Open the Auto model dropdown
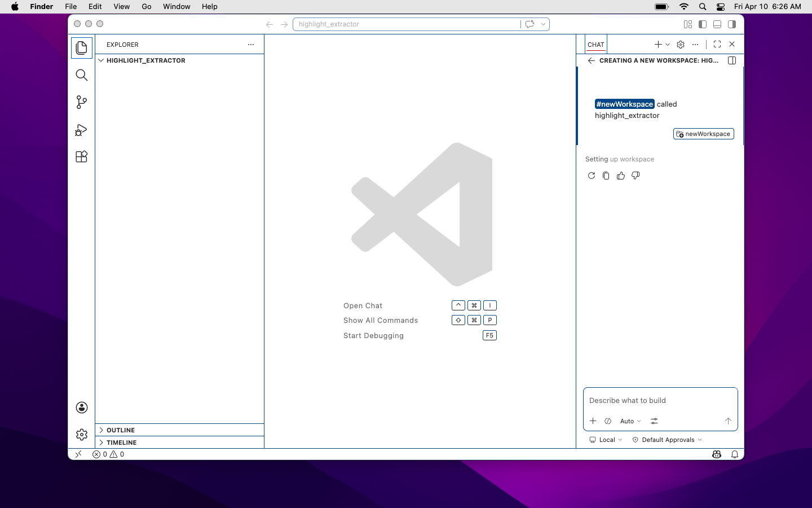Screen dimensions: 812x508 630,421
